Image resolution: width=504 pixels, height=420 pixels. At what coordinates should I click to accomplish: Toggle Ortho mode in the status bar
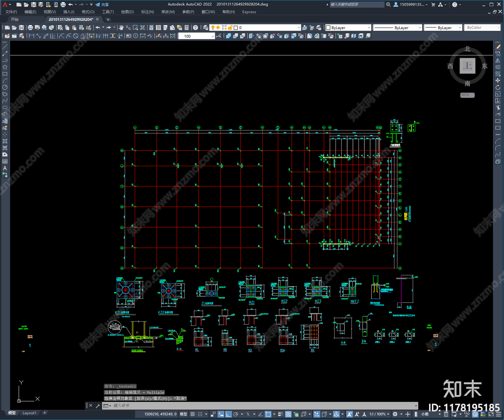pos(228,414)
